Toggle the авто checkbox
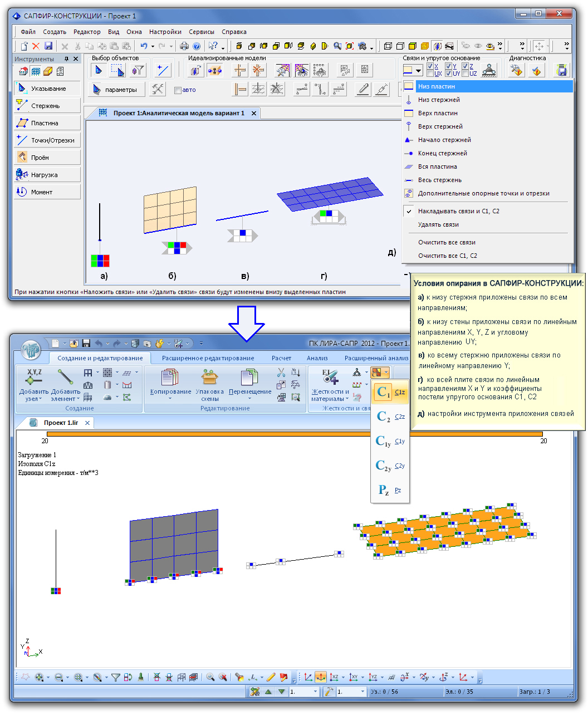Image resolution: width=588 pixels, height=715 pixels. (x=178, y=90)
